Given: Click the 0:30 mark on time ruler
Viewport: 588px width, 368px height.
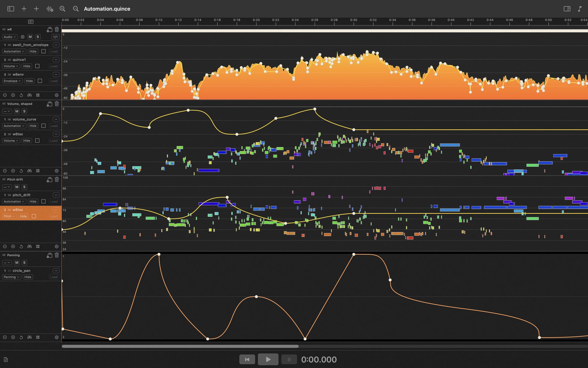Looking at the screenshot, I should [354, 20].
